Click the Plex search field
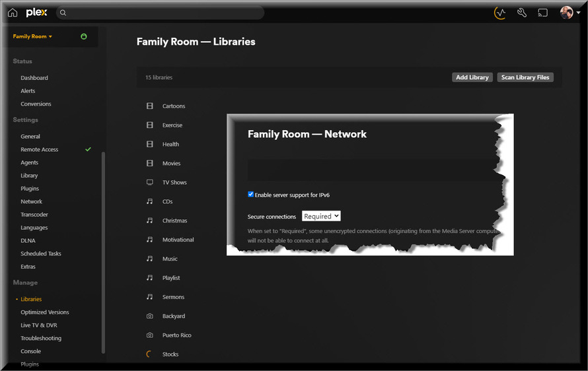Viewport: 588px width, 371px height. tap(161, 13)
